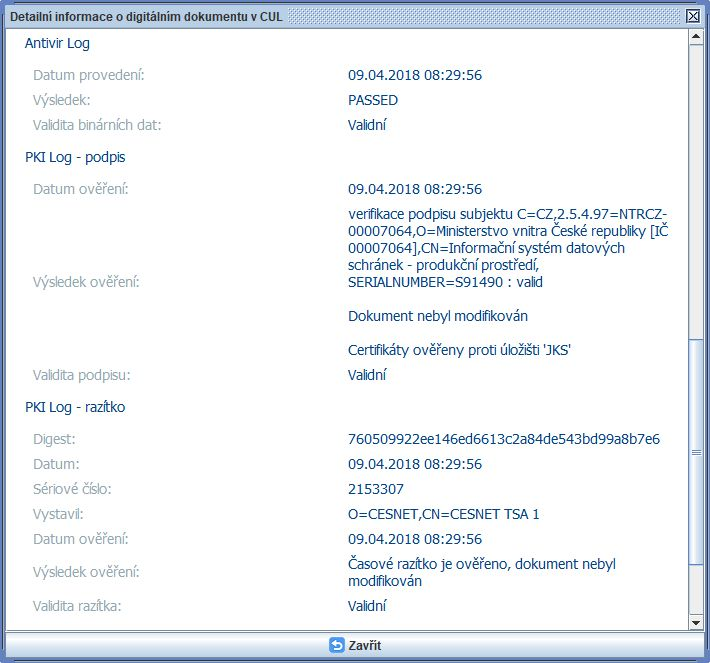Screen dimensions: 710x663
Task: Close dialog with the X in the title bar
Action: point(693,16)
